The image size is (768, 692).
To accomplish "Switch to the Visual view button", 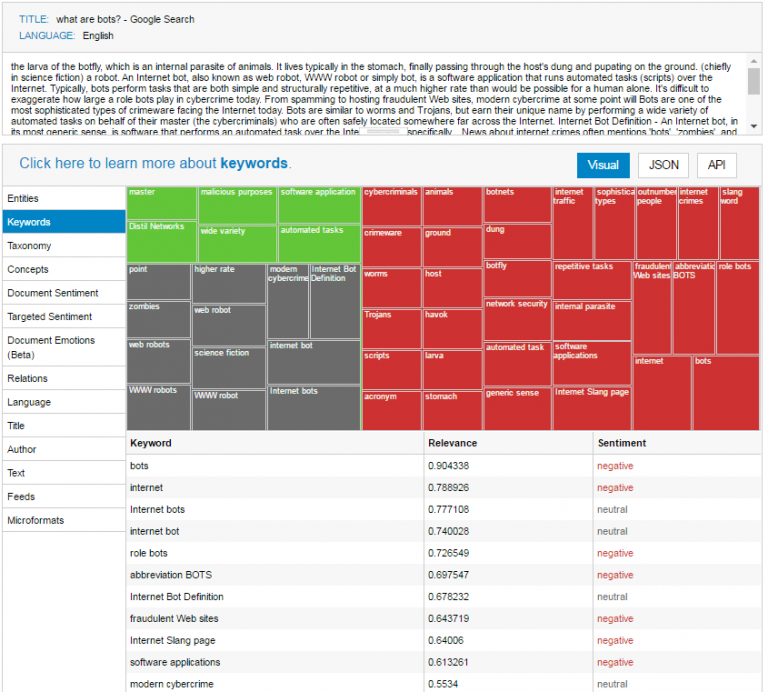I will coord(603,165).
